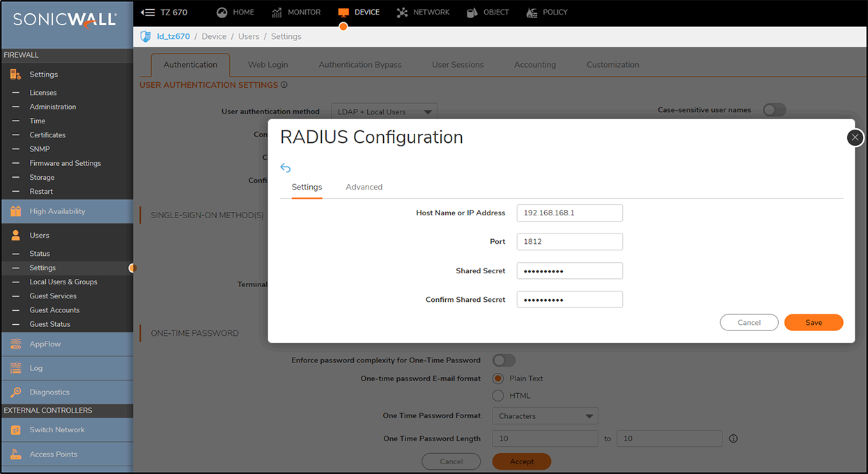Open the NETWORK section icon
This screenshot has width=868, height=474.
point(402,13)
